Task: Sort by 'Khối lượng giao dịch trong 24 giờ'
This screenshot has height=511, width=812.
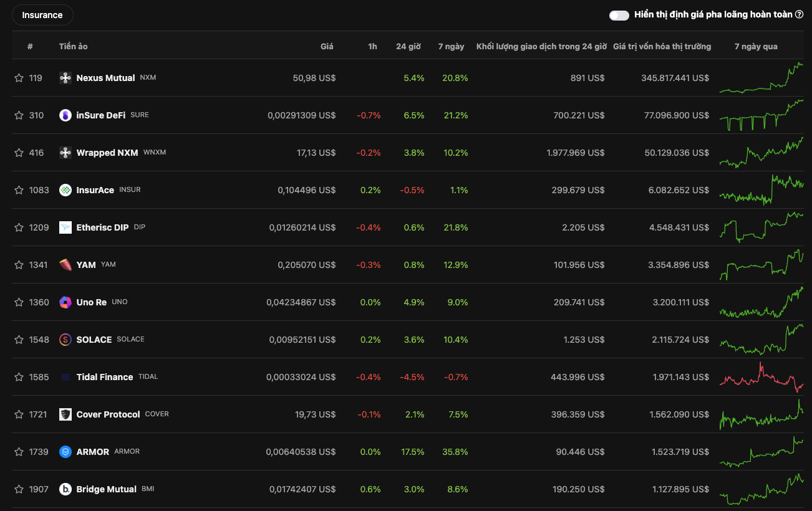Action: click(541, 47)
